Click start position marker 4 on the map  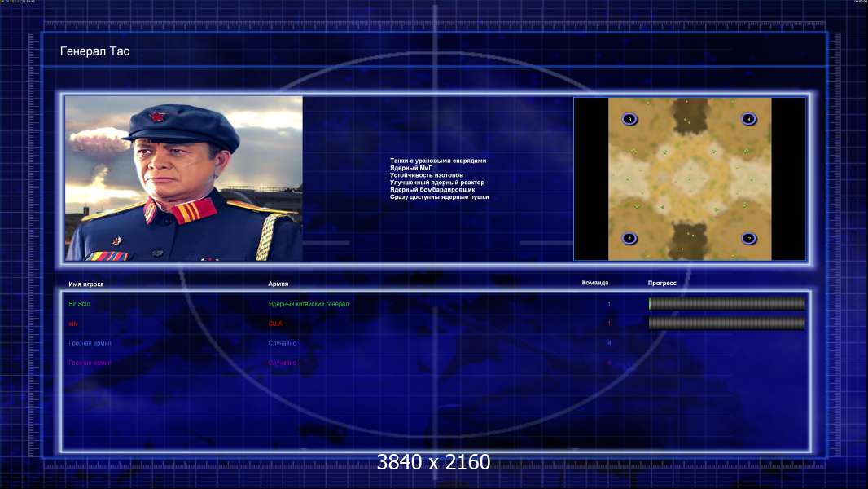pyautogui.click(x=749, y=119)
